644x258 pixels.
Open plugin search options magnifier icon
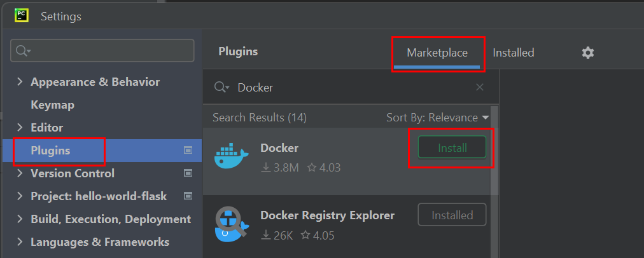point(222,87)
